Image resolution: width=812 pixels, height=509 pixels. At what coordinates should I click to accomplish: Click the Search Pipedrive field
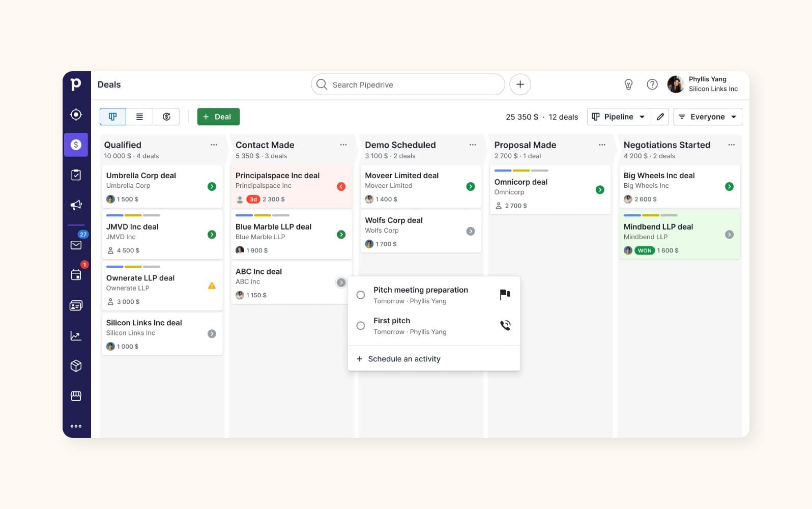coord(408,84)
